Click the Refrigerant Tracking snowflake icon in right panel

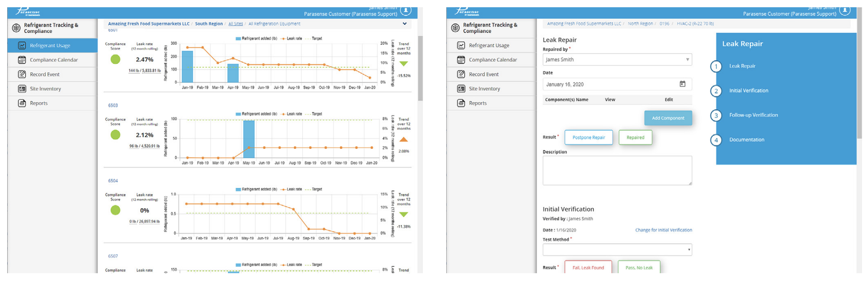point(455,28)
